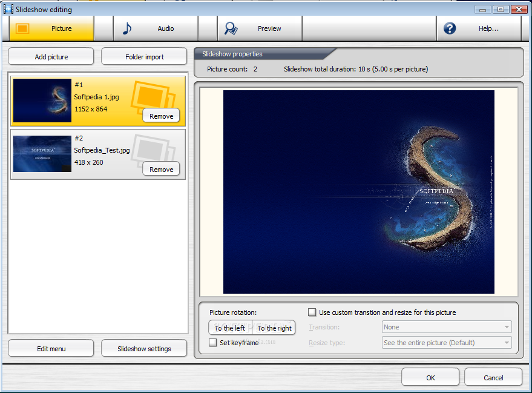Open the Help… menu
The width and height of the screenshot is (532, 393).
479,28
